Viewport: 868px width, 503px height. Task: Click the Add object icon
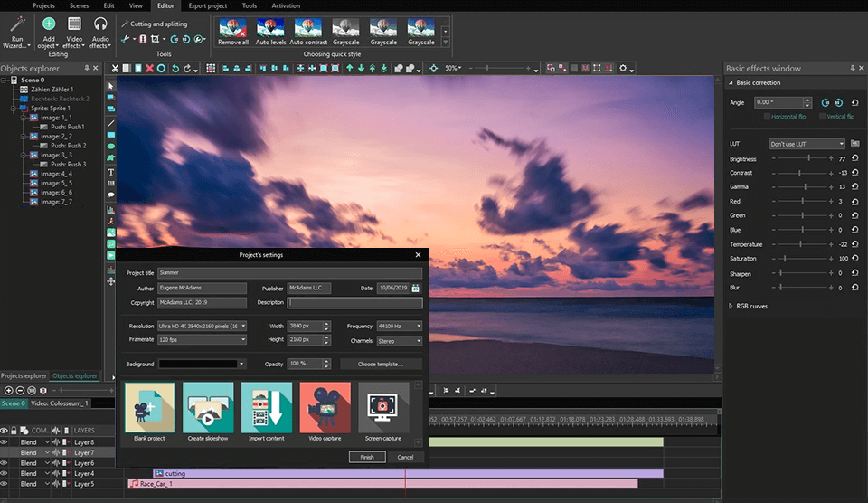click(49, 25)
